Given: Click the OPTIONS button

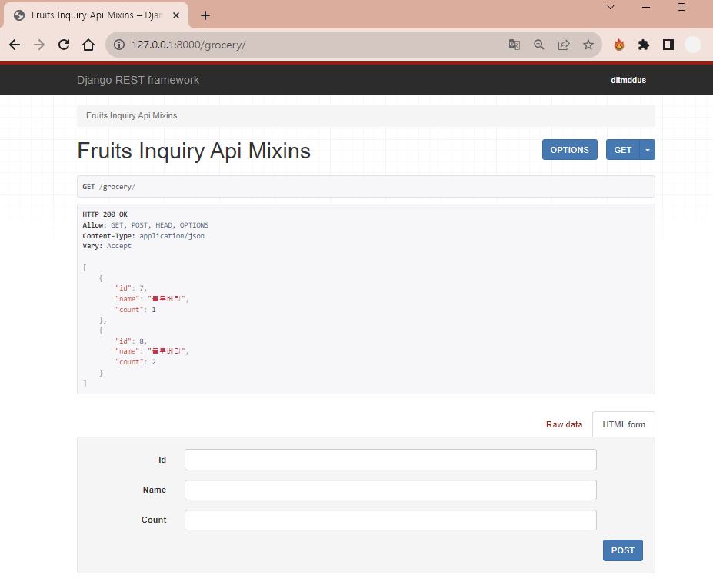Looking at the screenshot, I should pyautogui.click(x=569, y=150).
